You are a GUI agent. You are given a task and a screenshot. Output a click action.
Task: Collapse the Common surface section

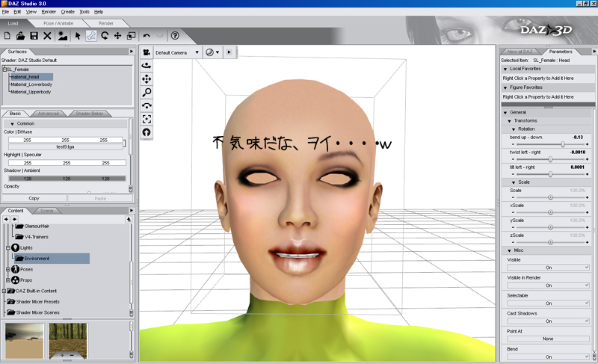pos(12,124)
